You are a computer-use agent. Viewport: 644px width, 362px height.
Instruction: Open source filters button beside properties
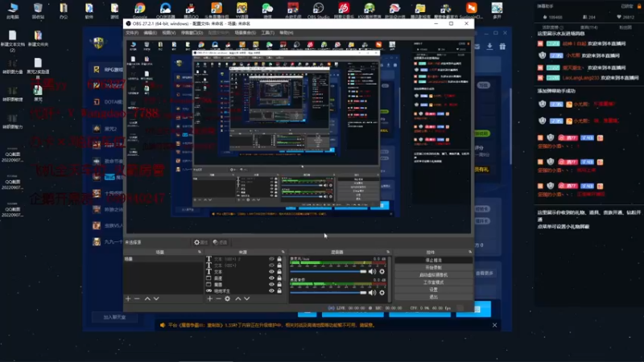[x=220, y=243]
